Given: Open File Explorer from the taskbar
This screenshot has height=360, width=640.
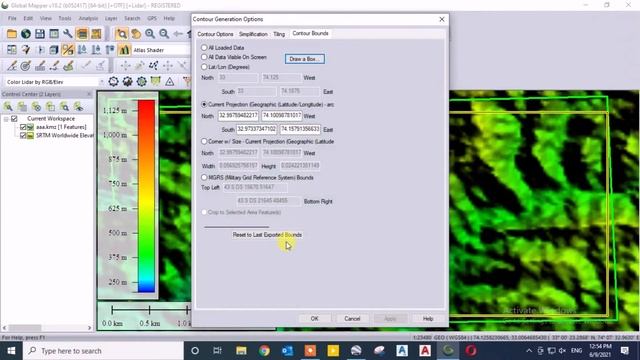Looking at the screenshot, I should click(241, 351).
